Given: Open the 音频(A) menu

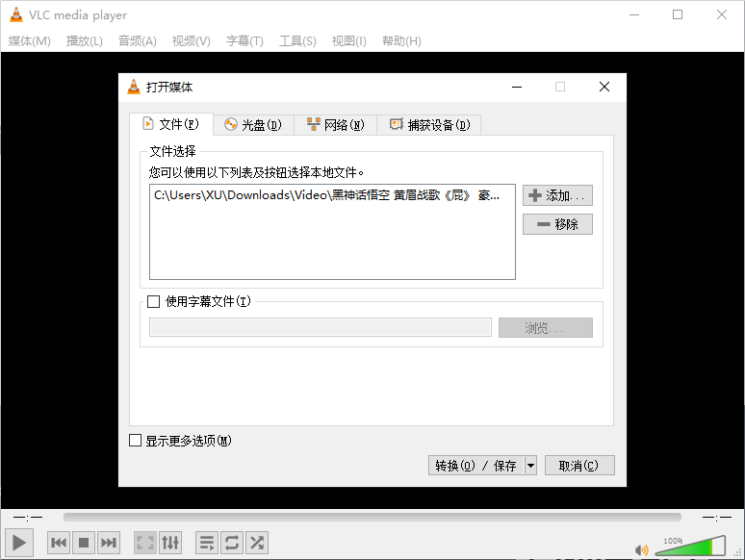Looking at the screenshot, I should click(138, 41).
